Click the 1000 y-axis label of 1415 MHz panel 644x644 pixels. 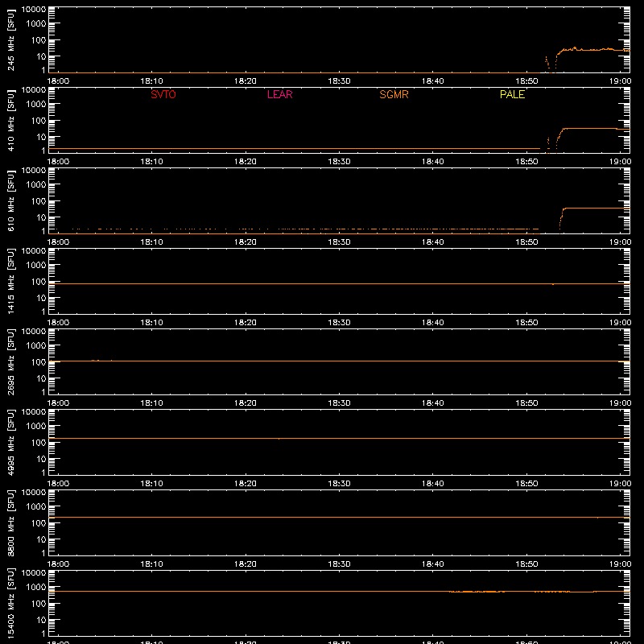click(36, 266)
